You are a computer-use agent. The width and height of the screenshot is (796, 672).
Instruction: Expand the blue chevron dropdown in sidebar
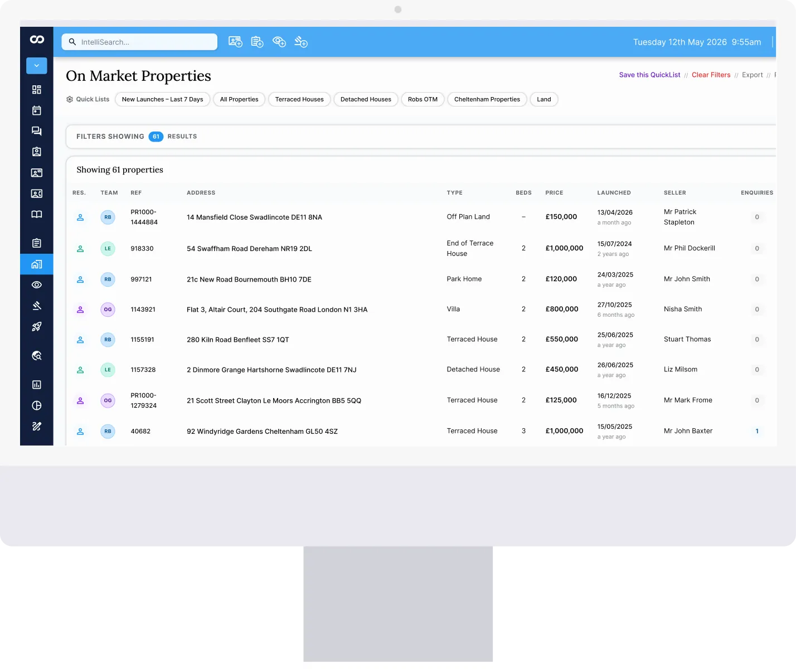pos(37,66)
